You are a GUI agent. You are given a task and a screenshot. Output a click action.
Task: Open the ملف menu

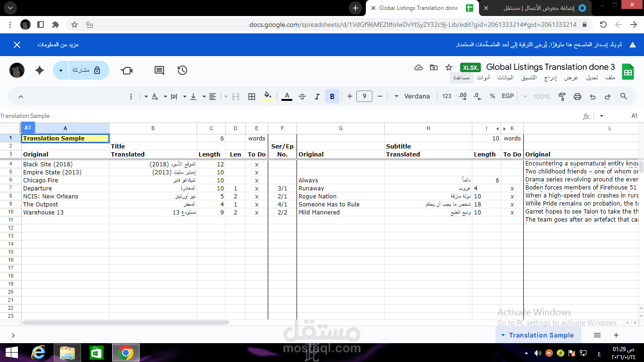point(610,77)
